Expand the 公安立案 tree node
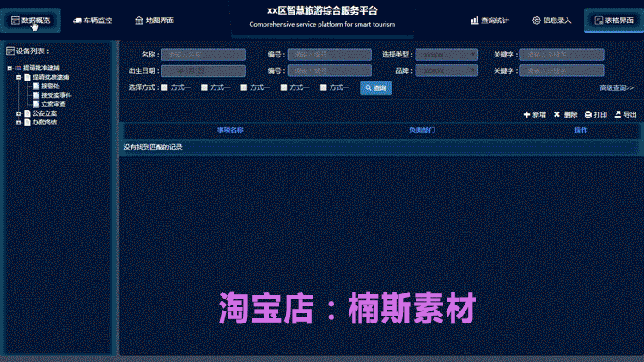Viewport: 644px width, 362px height. (x=19, y=113)
